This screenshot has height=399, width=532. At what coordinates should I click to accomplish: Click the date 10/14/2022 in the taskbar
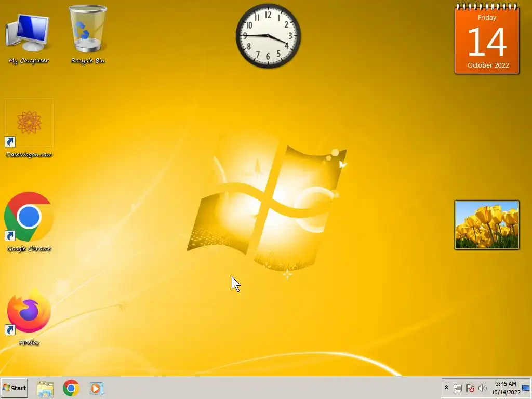506,392
